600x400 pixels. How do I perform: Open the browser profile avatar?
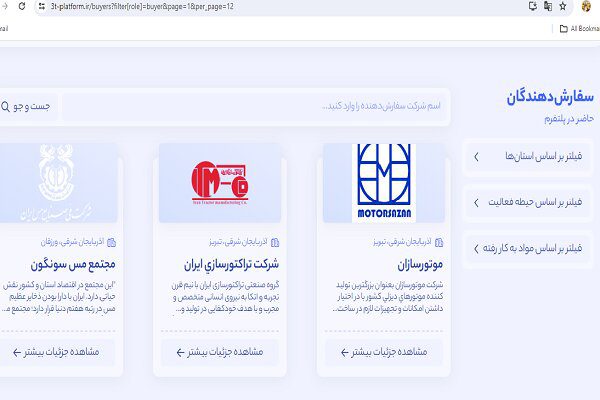pyautogui.click(x=586, y=6)
